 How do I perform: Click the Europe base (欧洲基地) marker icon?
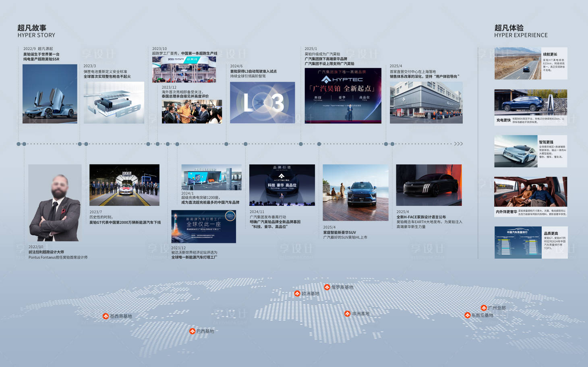(x=297, y=294)
